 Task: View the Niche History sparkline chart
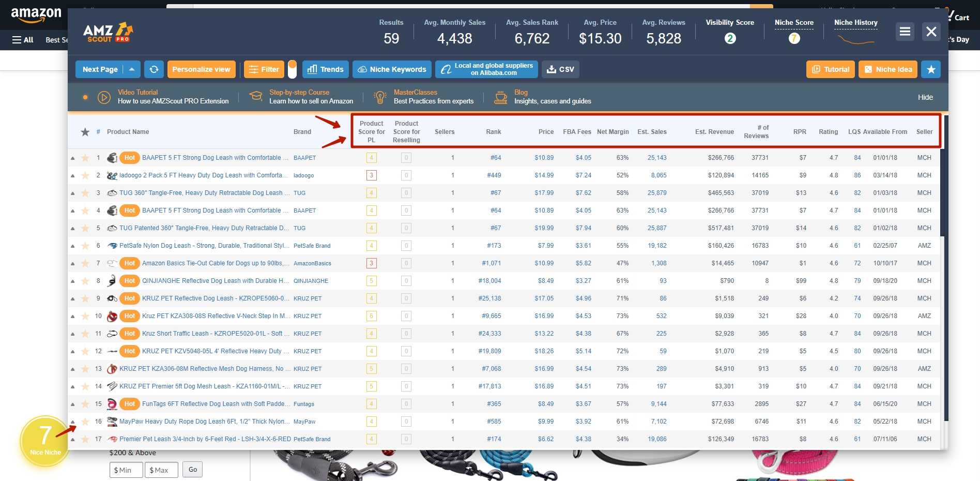[x=856, y=39]
